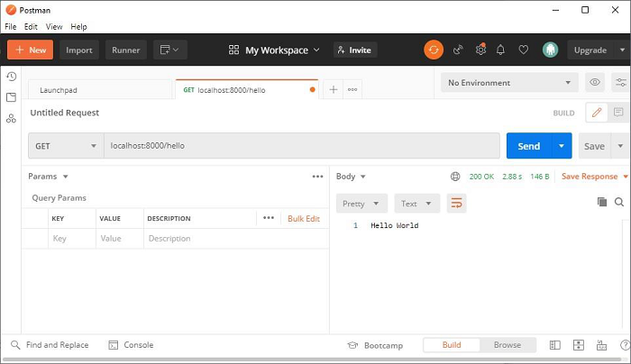
Task: Open the help question mark icon
Action: pyautogui.click(x=626, y=345)
